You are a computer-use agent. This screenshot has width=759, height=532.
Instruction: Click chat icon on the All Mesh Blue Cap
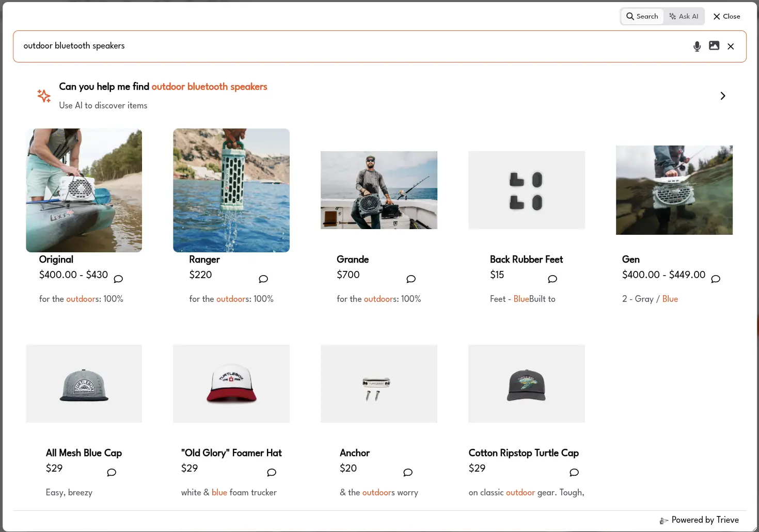pyautogui.click(x=112, y=472)
